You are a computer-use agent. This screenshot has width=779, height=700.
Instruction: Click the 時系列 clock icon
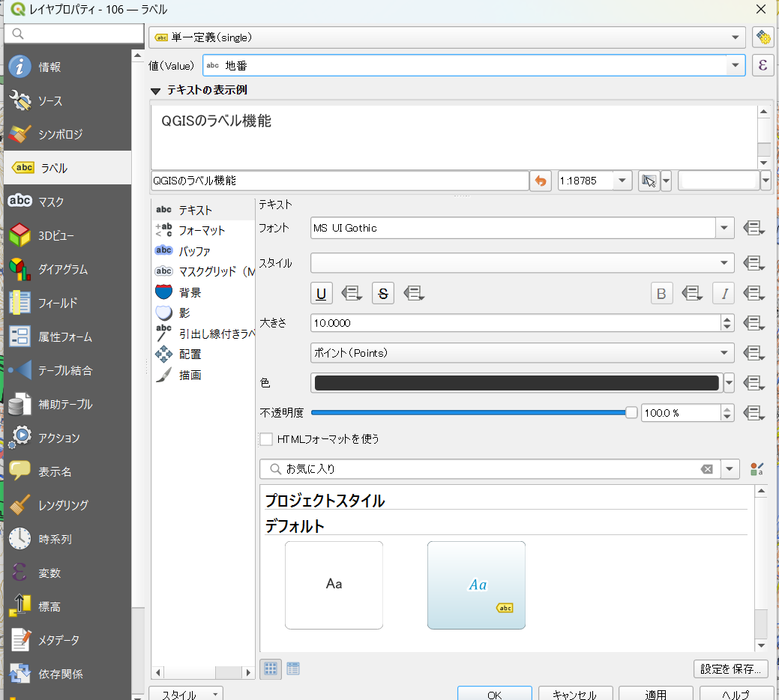click(19, 539)
